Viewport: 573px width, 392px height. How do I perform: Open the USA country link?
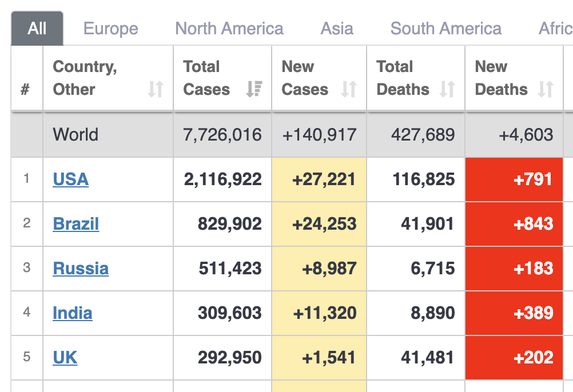click(71, 179)
